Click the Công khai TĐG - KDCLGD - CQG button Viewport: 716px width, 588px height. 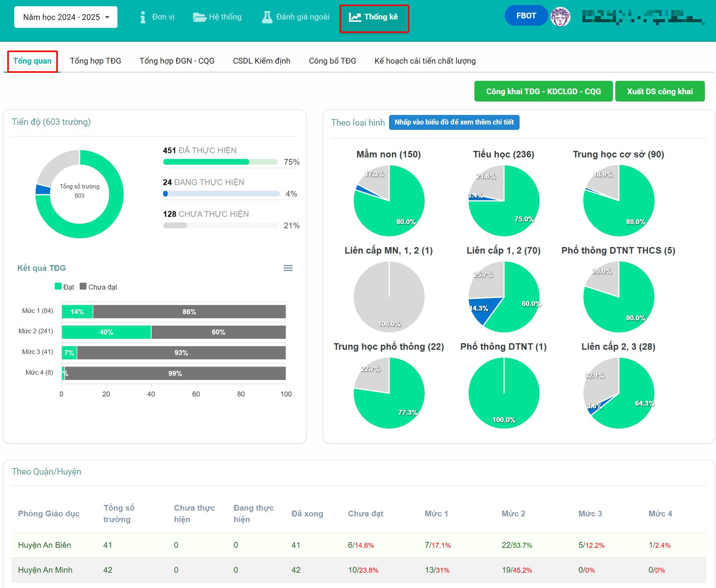tap(543, 92)
